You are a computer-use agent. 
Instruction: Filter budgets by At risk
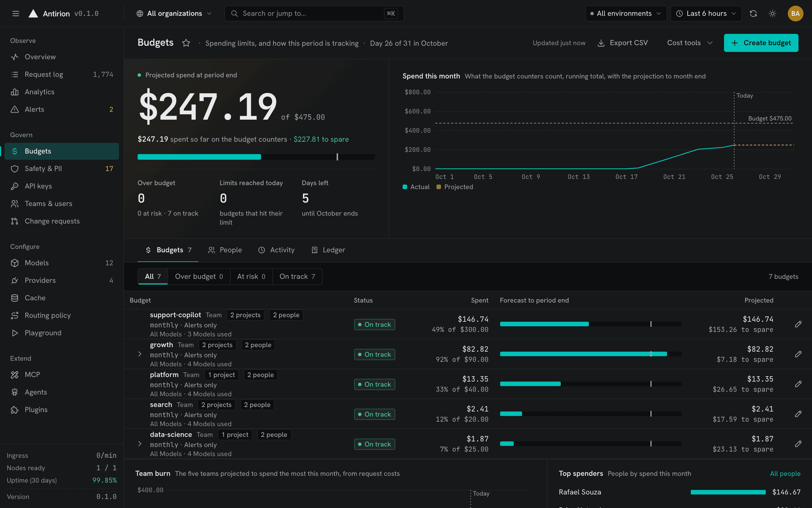tap(251, 276)
